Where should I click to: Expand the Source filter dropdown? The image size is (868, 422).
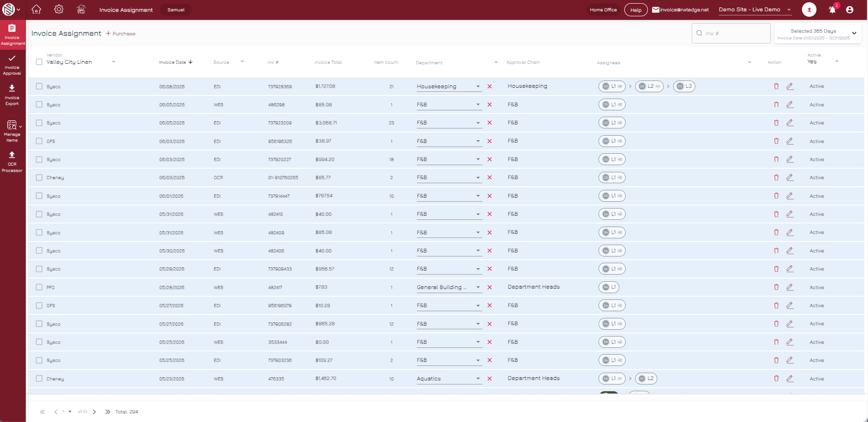click(242, 62)
